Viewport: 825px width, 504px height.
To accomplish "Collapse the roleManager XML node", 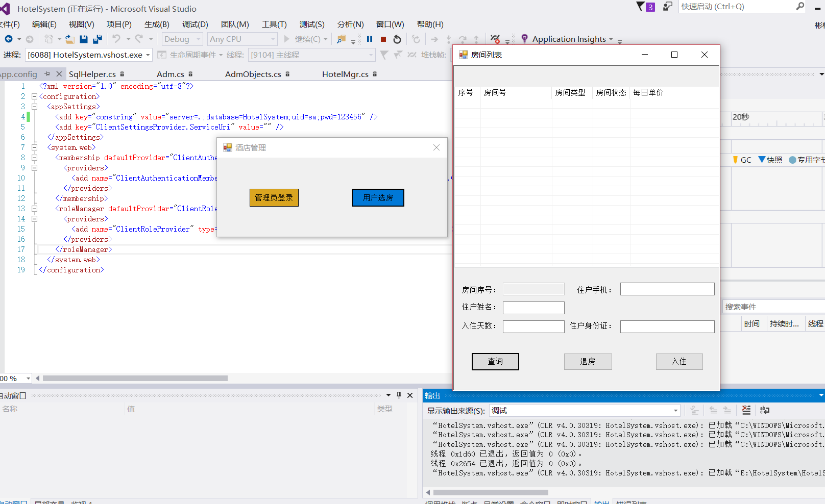I will (34, 209).
